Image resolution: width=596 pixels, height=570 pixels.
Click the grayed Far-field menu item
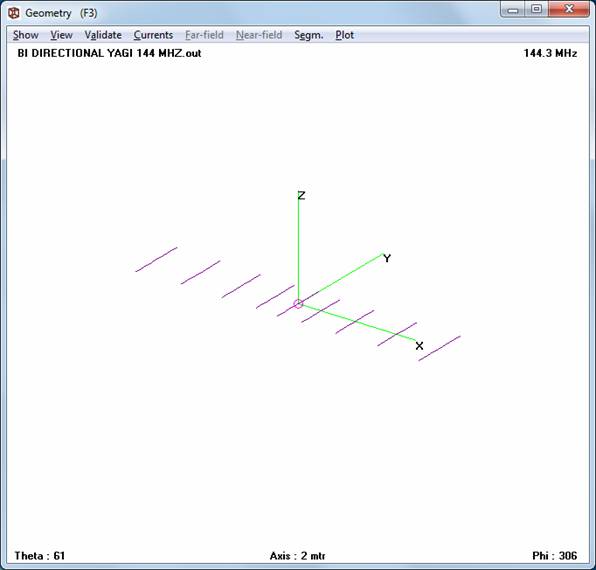204,35
